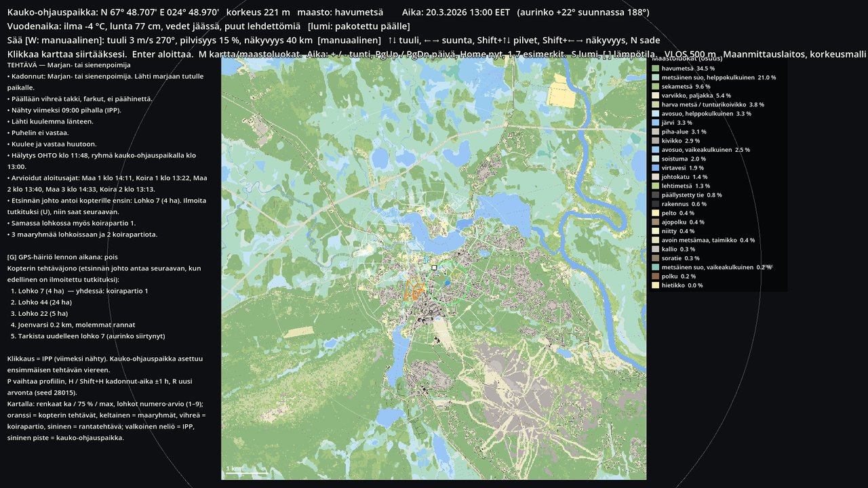Click the havumetsä legend color swatch
The height and width of the screenshot is (488, 868).
click(x=656, y=68)
